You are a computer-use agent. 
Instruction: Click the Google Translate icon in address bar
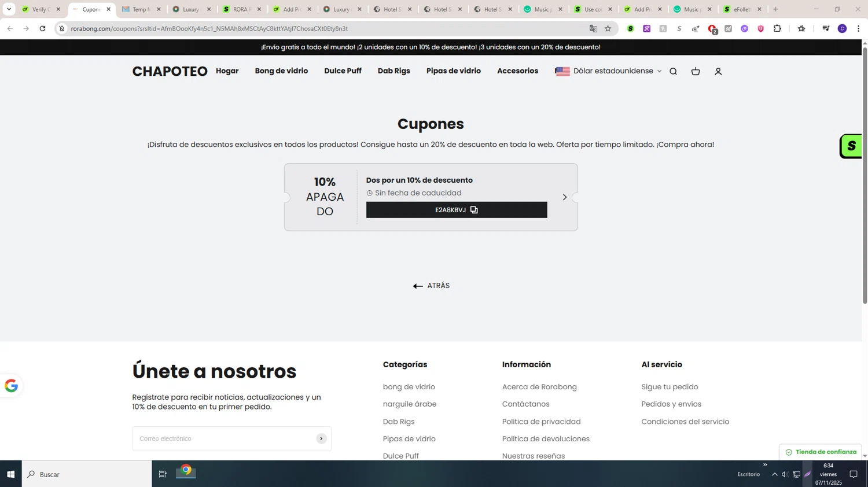point(593,28)
